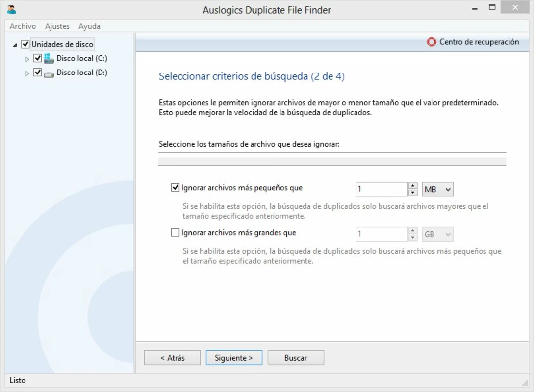The image size is (534, 392).
Task: Increase the minimum size spinner value
Action: [x=413, y=186]
